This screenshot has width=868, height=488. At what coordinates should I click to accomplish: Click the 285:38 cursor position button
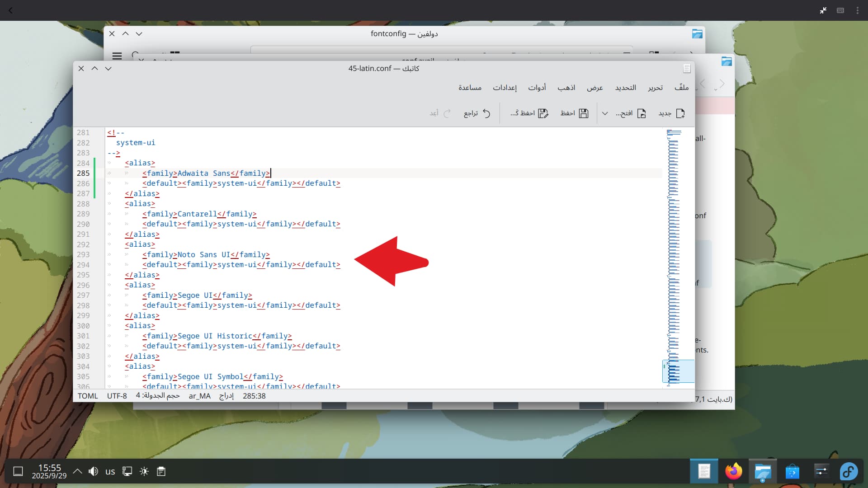click(254, 396)
